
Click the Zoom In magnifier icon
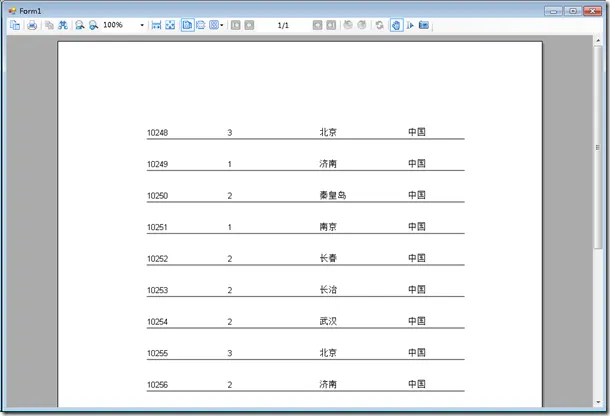pyautogui.click(x=93, y=25)
